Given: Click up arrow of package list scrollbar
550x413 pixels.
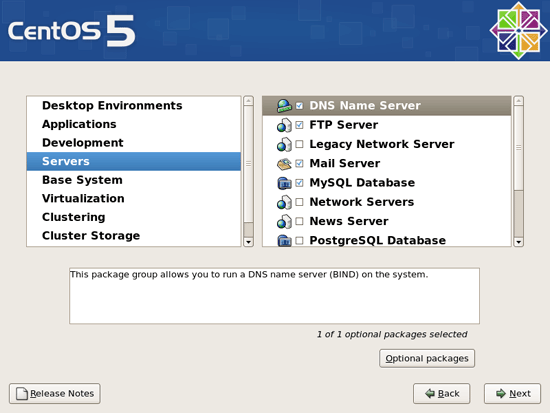Looking at the screenshot, I should point(518,101).
